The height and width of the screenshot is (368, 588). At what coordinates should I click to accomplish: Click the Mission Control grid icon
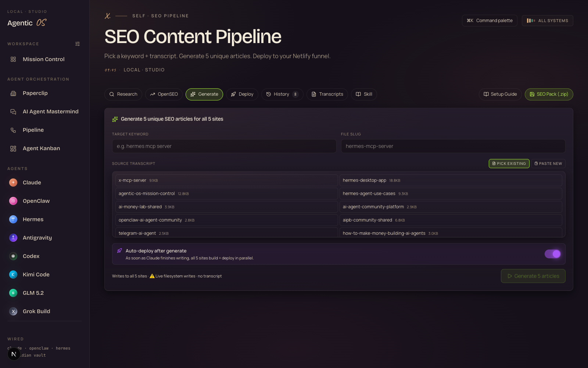(13, 59)
